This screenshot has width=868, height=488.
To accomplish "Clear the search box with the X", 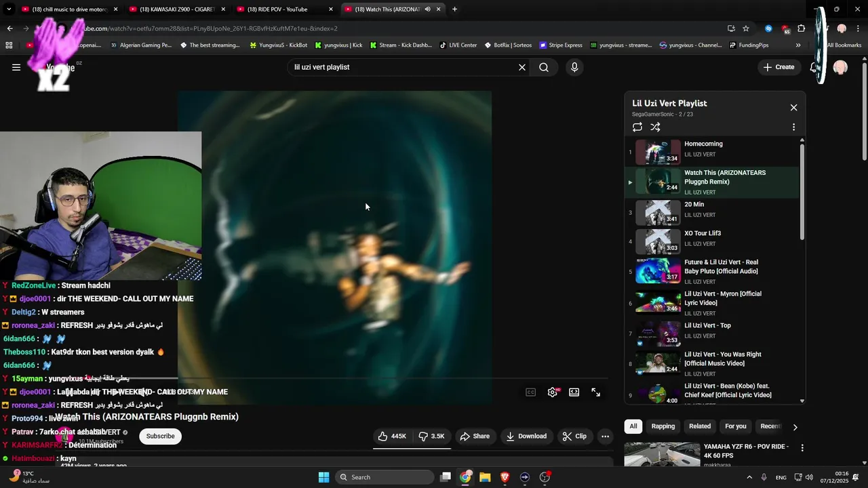I will pos(522,67).
